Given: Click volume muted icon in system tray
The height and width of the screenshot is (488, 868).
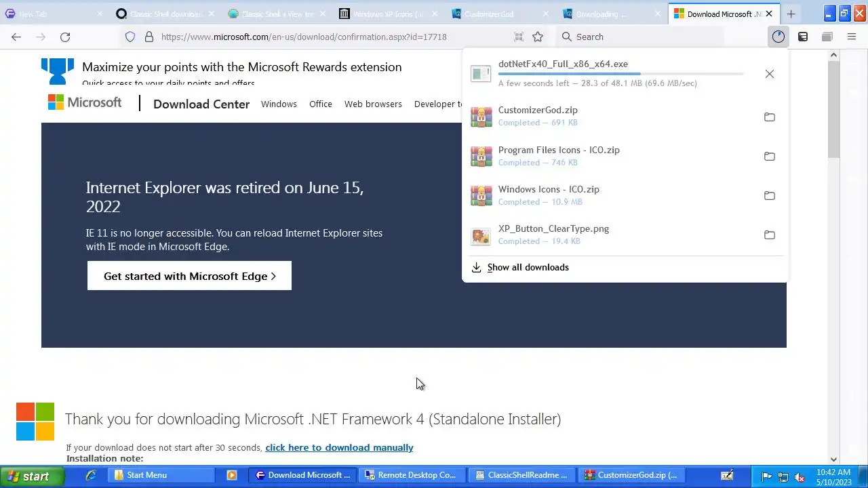Looking at the screenshot, I should click(800, 476).
